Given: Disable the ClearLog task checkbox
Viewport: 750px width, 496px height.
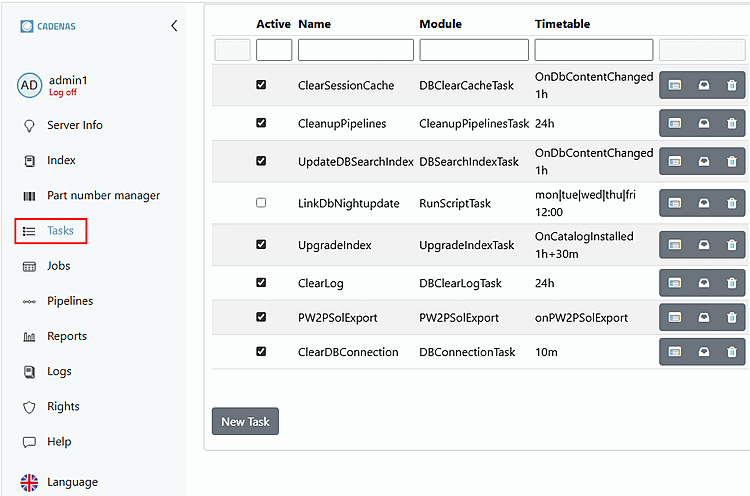Looking at the screenshot, I should (x=261, y=283).
